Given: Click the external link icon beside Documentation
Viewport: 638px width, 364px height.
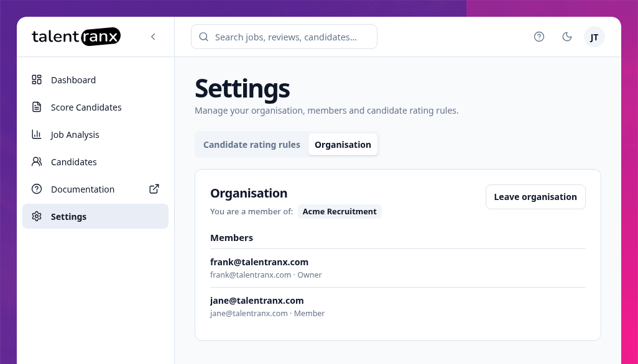Looking at the screenshot, I should coord(154,189).
